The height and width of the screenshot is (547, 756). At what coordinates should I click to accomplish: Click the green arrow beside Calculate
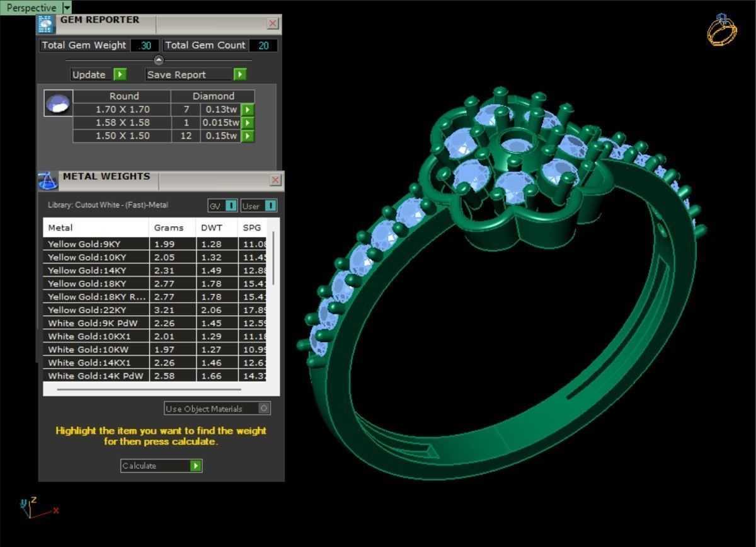coord(196,466)
